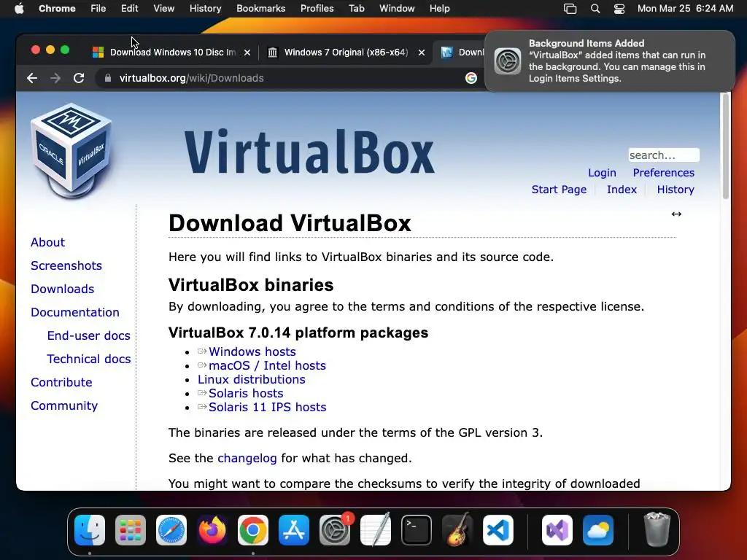Launch Firefox from the dock

coord(212,530)
